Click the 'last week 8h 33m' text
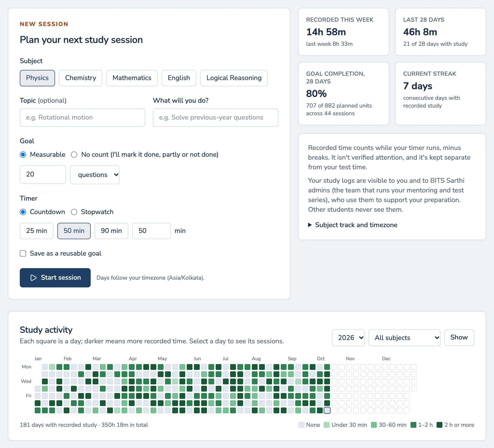The image size is (494, 448). click(329, 44)
